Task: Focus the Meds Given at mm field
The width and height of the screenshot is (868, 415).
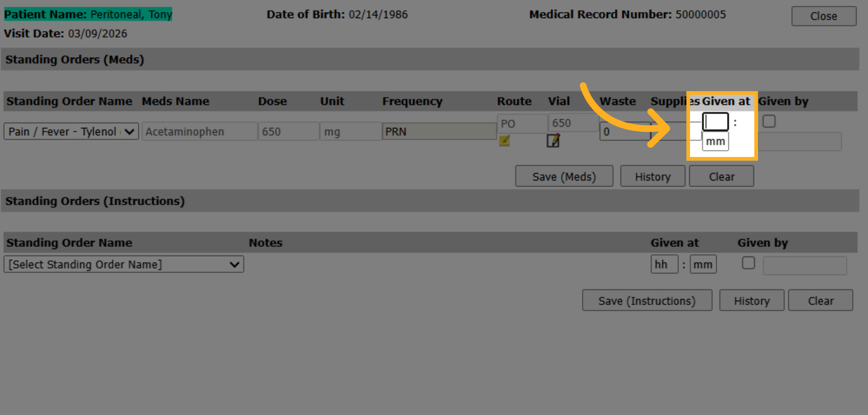Action: (715, 141)
